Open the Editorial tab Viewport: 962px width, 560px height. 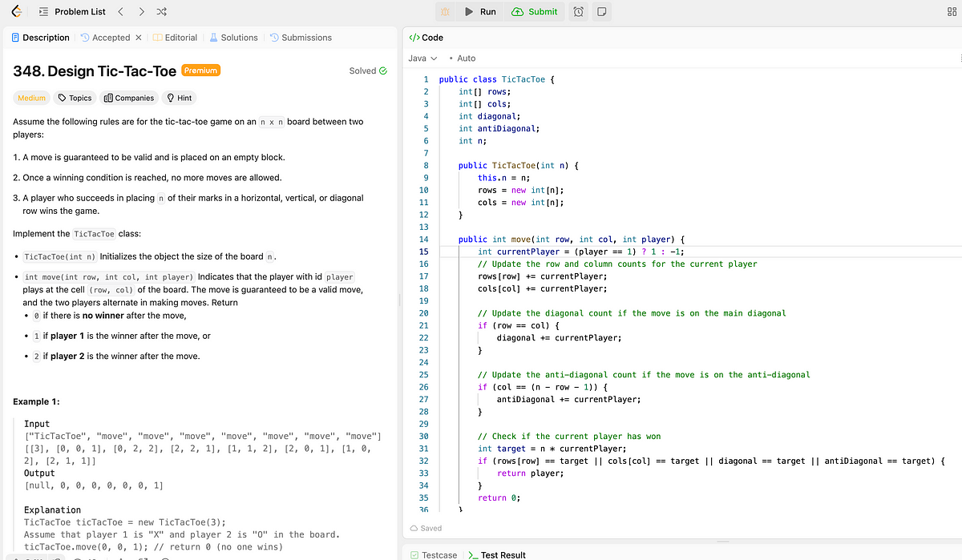(x=176, y=38)
